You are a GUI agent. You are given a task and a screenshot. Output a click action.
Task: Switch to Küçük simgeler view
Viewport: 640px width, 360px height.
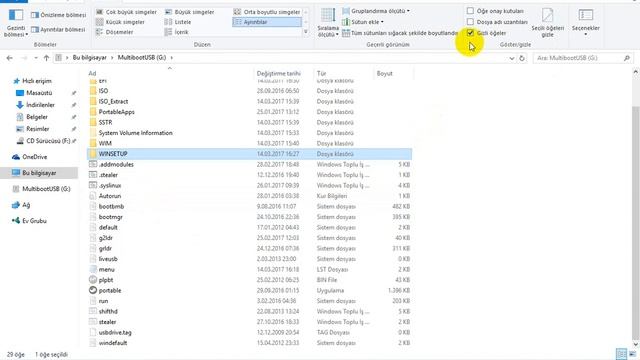[x=120, y=22]
